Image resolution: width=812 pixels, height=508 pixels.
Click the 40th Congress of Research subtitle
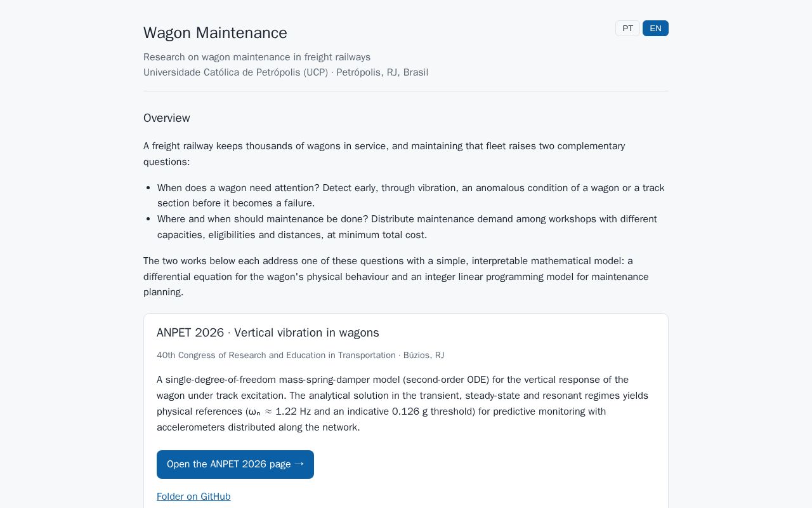pos(300,356)
